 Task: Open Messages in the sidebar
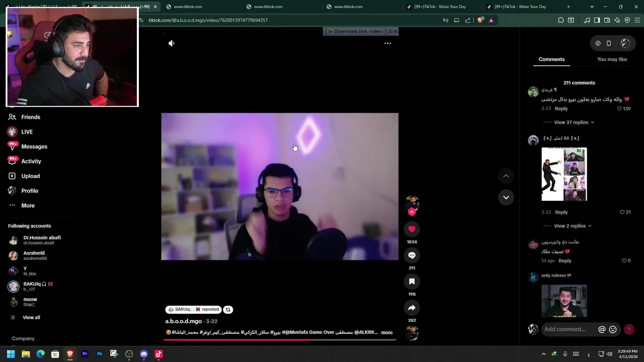tap(34, 147)
